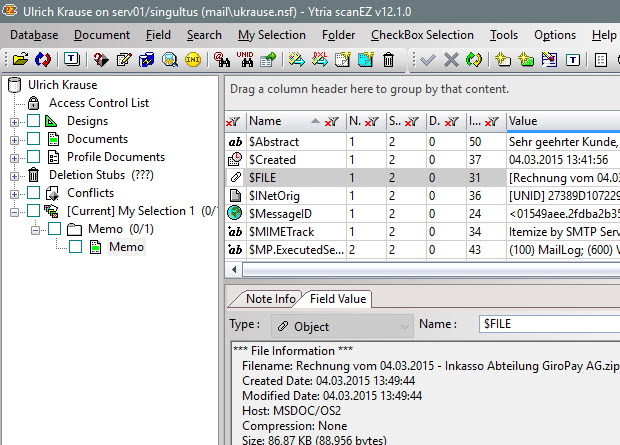Click the magnifier search document icon

(170, 60)
